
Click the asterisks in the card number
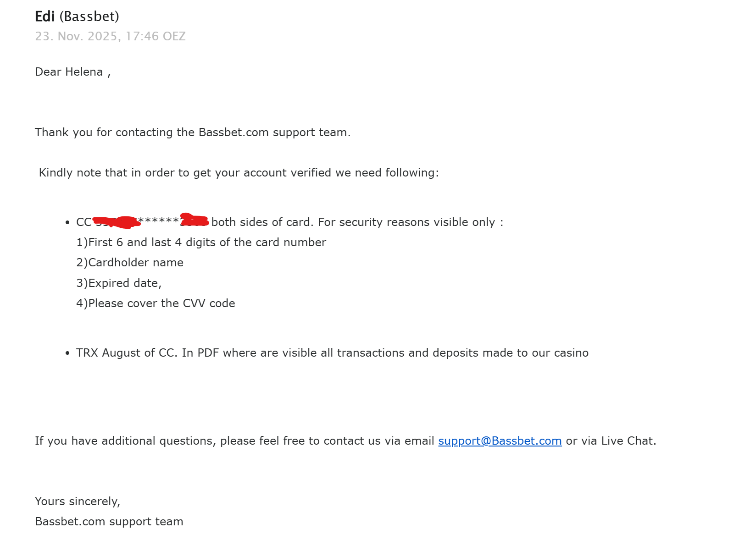click(159, 221)
